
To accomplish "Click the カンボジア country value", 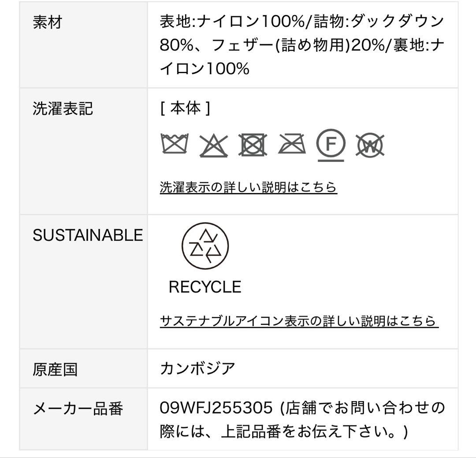I will (x=197, y=368).
